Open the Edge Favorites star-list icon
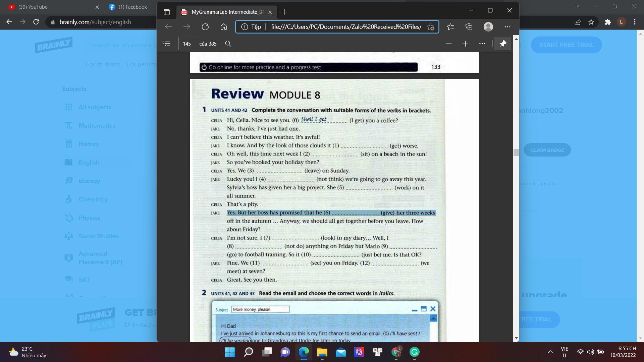Image resolution: width=644 pixels, height=362 pixels. (450, 27)
